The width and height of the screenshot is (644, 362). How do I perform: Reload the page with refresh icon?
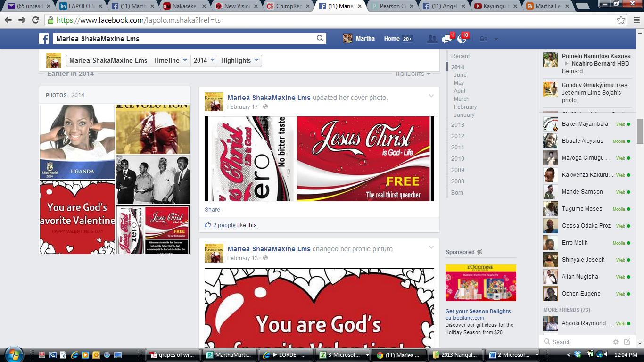[35, 20]
